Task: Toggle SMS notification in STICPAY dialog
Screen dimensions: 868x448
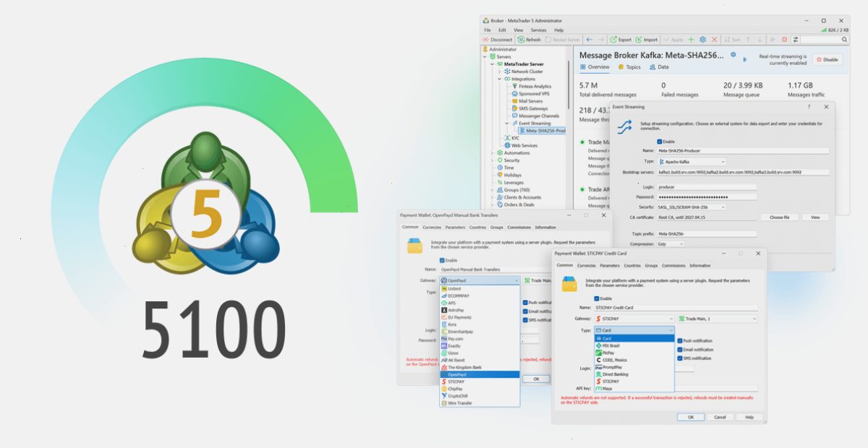Action: (680, 358)
